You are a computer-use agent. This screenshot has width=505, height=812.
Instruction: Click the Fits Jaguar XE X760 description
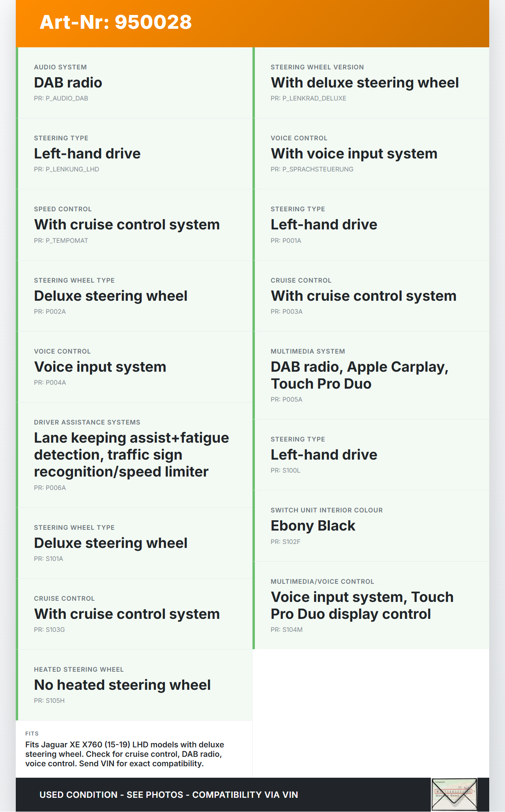(x=125, y=754)
